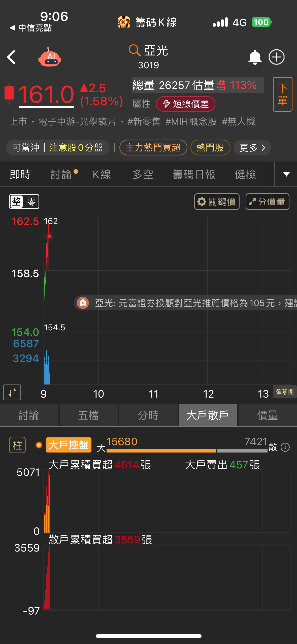Tap the news ticker building icon

83,303
